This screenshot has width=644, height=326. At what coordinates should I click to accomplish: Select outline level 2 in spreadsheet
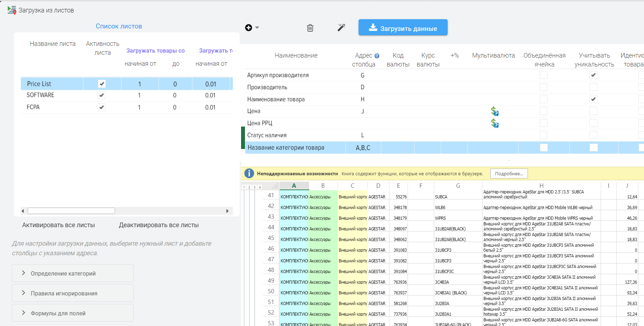(x=249, y=187)
